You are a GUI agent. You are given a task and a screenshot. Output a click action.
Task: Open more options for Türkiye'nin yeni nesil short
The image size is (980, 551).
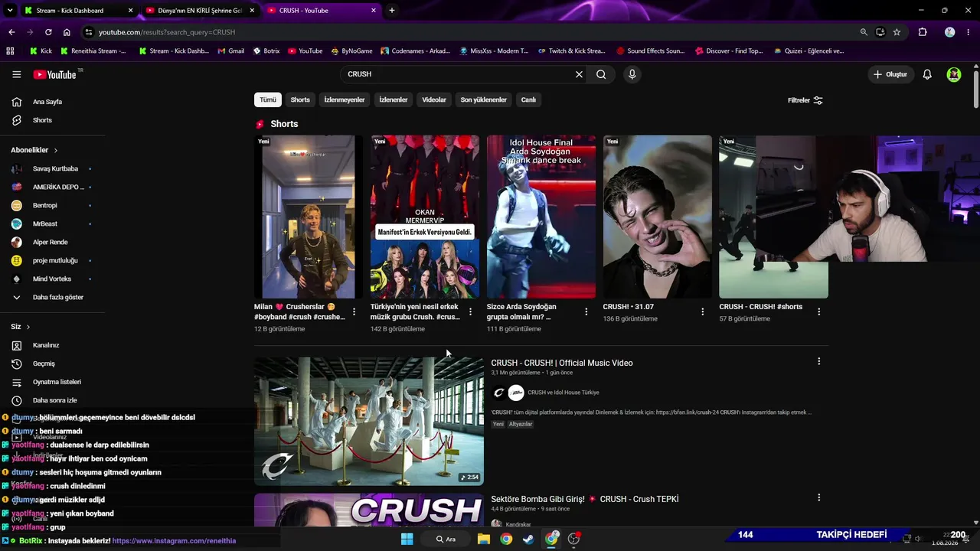470,311
